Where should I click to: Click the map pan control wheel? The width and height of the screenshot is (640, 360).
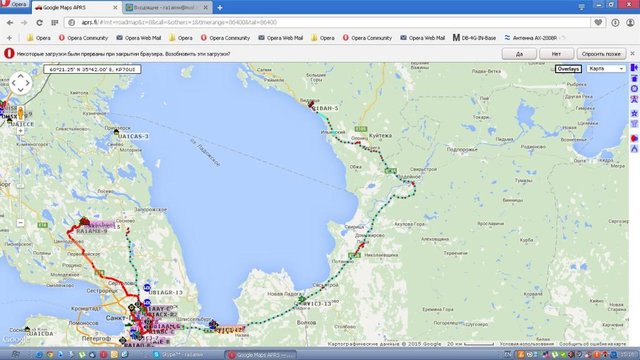point(20,83)
